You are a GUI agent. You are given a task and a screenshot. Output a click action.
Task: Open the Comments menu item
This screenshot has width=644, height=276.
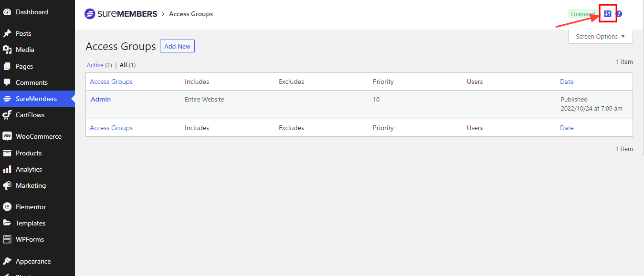[x=32, y=82]
